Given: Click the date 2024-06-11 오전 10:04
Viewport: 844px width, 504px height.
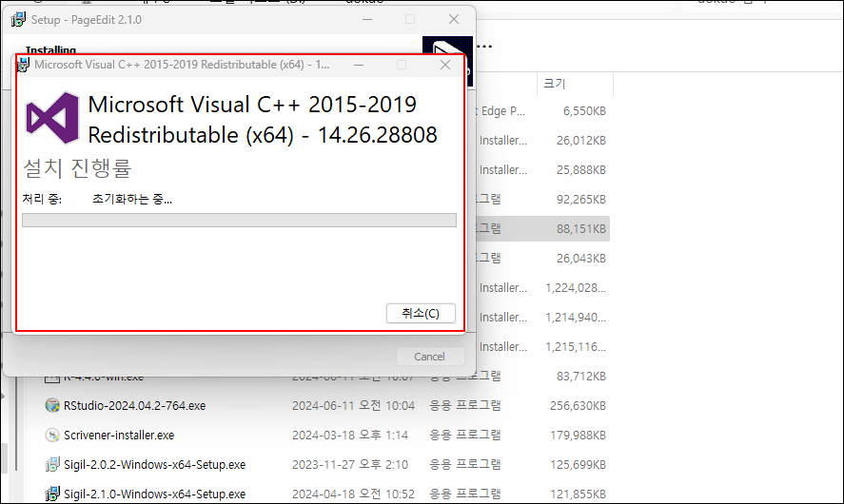Looking at the screenshot, I should (353, 405).
